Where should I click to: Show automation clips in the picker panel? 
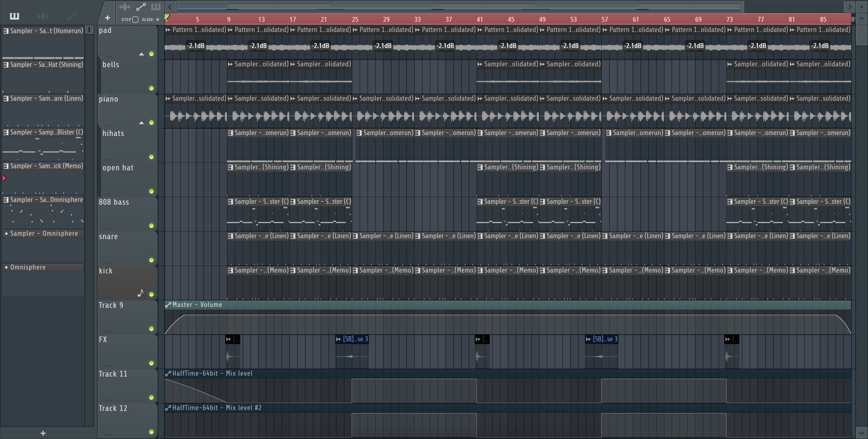72,16
